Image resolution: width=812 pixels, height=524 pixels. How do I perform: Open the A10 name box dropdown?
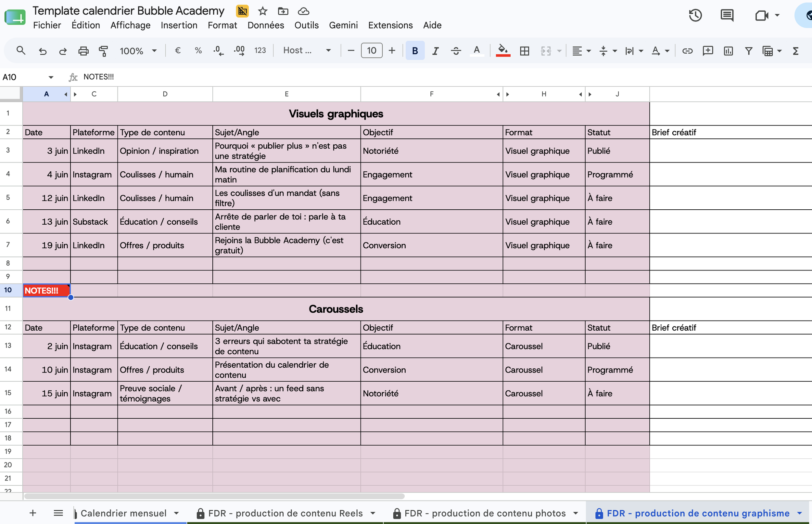(51, 77)
